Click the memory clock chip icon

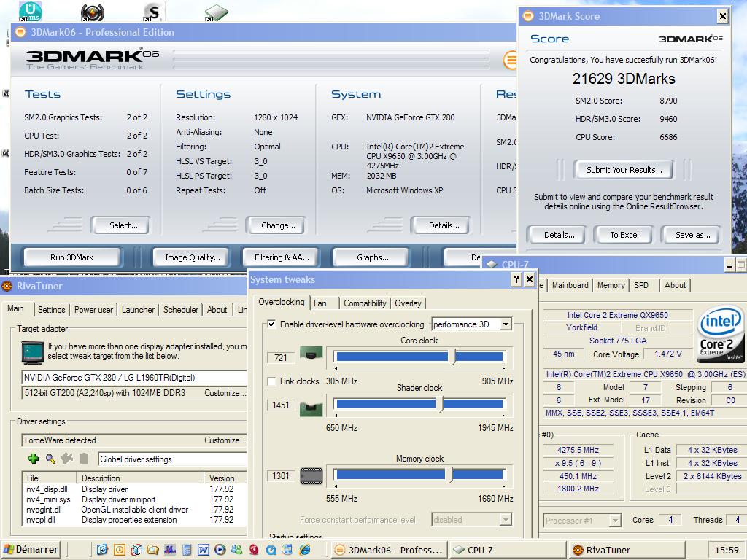tap(311, 475)
